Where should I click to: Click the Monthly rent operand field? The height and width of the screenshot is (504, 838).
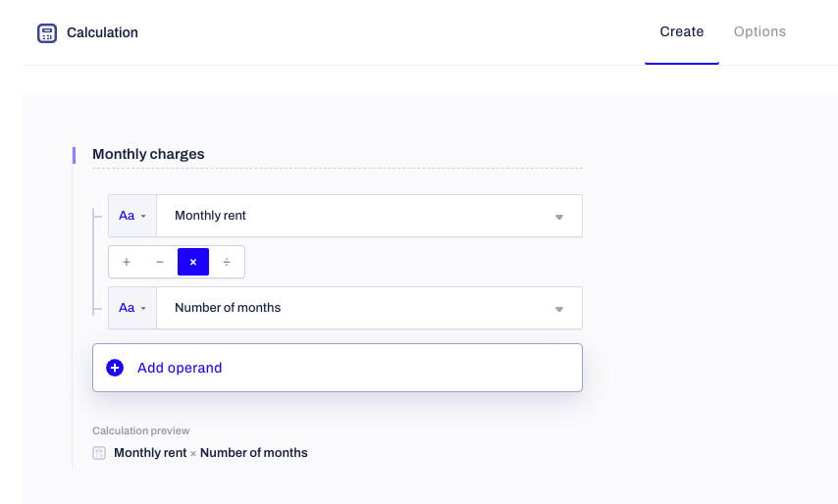click(369, 216)
